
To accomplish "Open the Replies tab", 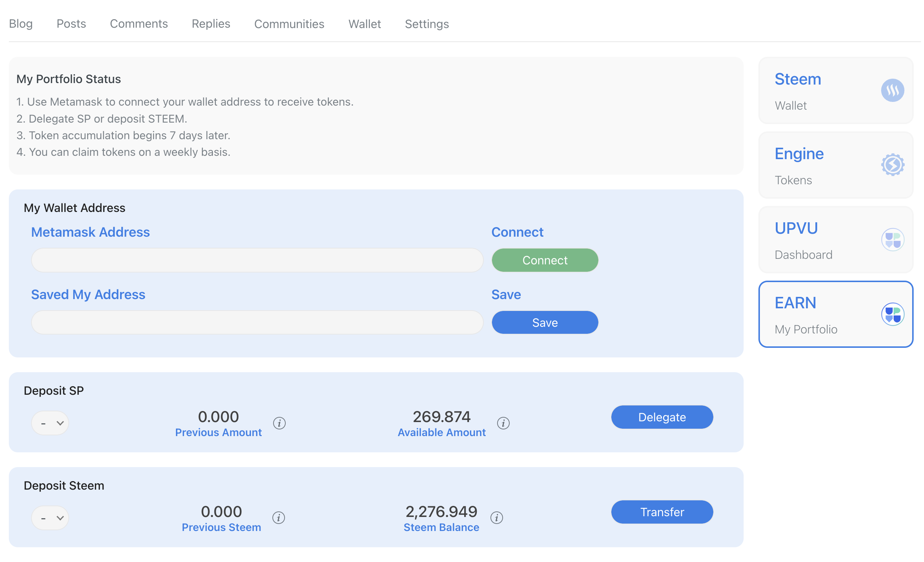I will coord(211,24).
